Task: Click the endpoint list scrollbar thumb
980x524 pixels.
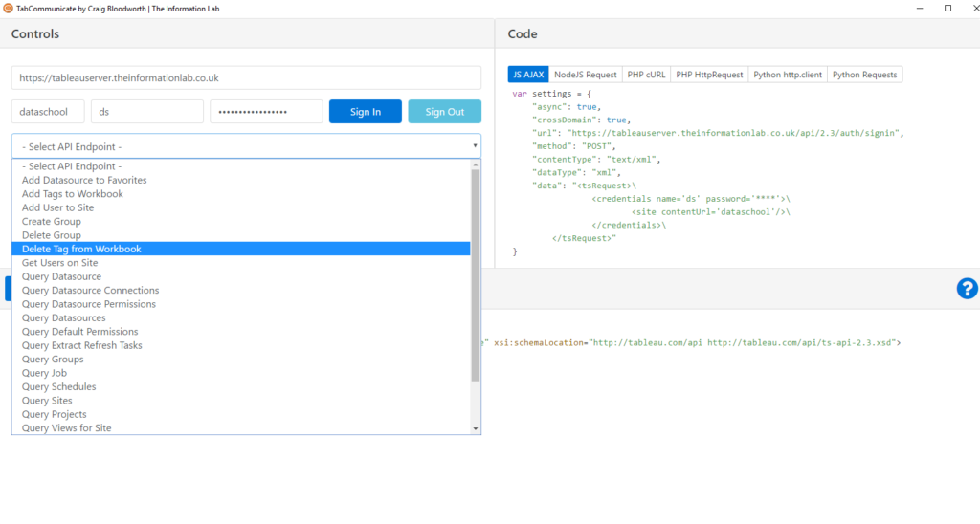Action: [476, 275]
